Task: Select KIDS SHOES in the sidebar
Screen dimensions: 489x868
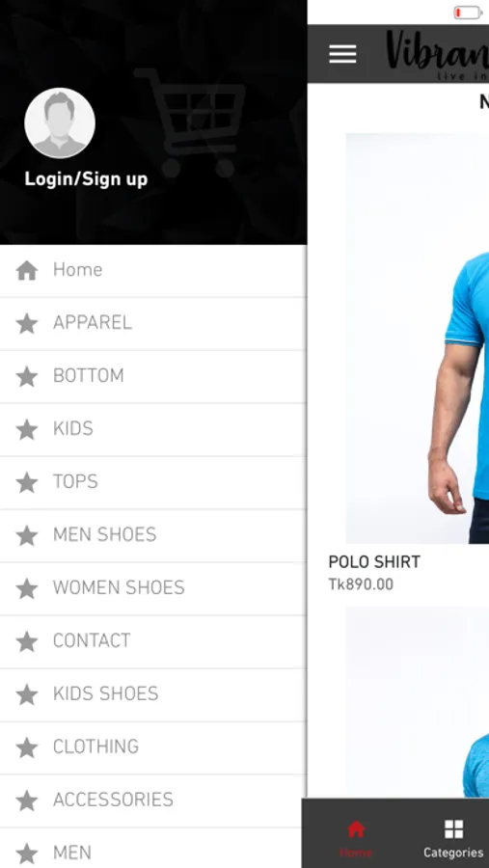Action: click(x=152, y=694)
